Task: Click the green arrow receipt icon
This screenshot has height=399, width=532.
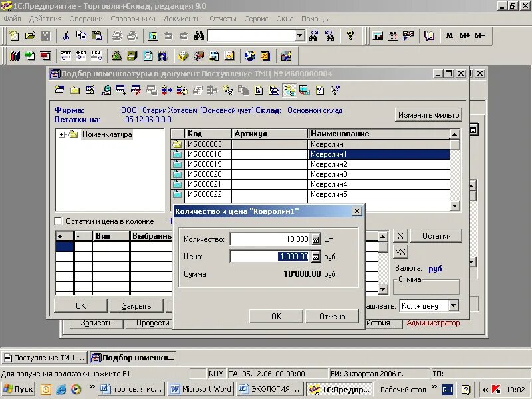Action: pos(30,55)
